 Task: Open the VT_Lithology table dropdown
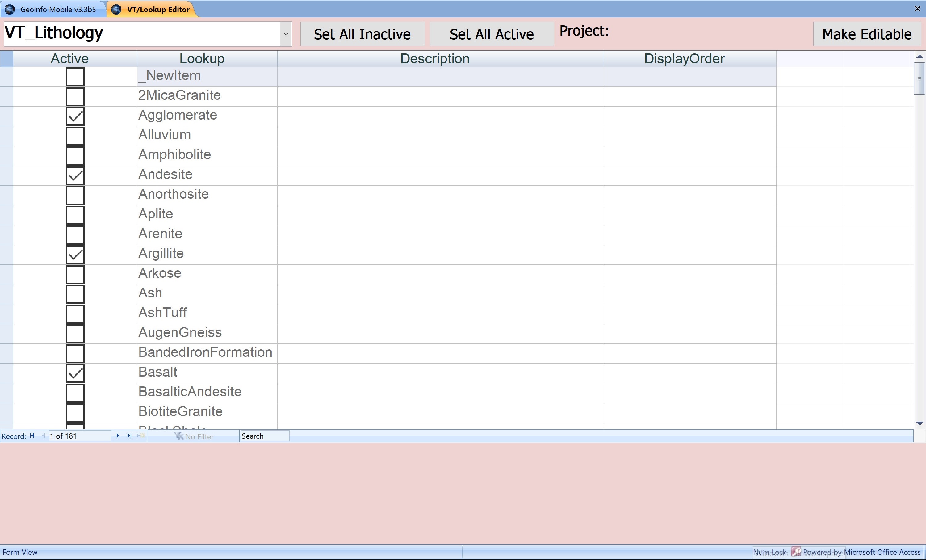tap(286, 34)
